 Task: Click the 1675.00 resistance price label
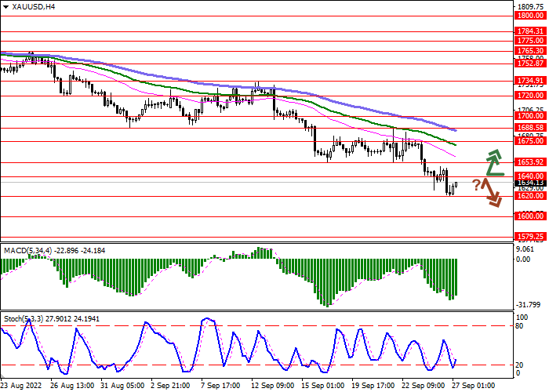tap(530, 141)
